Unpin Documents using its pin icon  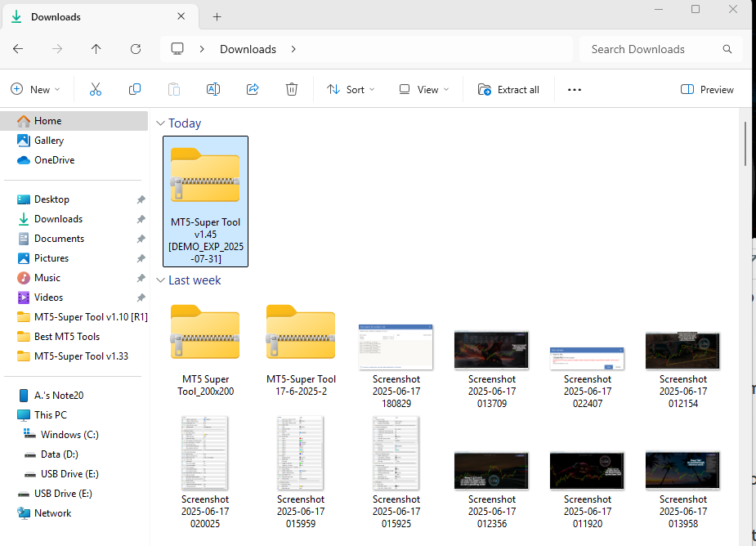click(x=141, y=239)
